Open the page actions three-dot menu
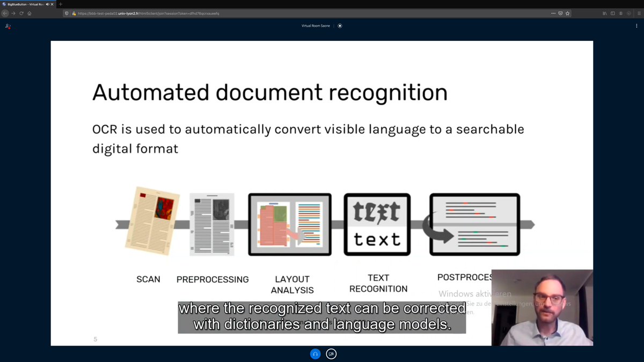Screen dimensions: 644x362 coord(553,13)
